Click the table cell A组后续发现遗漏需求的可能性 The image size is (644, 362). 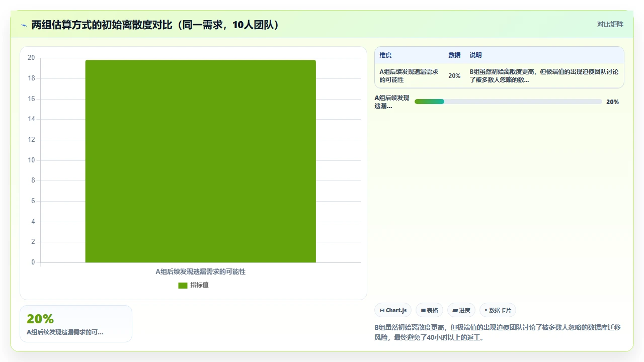coord(409,76)
